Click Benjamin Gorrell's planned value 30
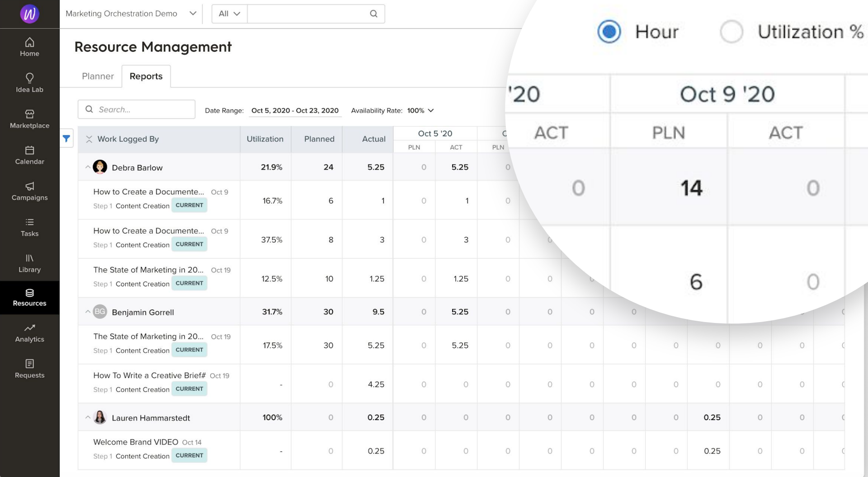868x477 pixels. coord(328,312)
